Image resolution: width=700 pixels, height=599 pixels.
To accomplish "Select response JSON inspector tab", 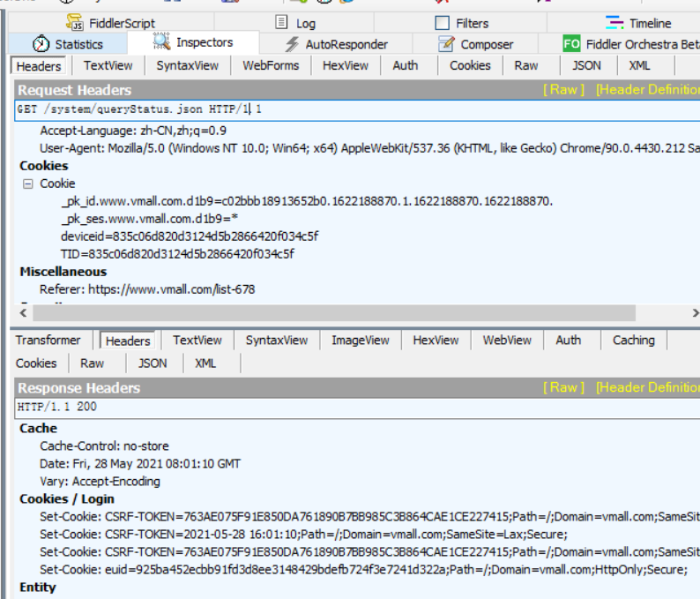I will [x=153, y=363].
